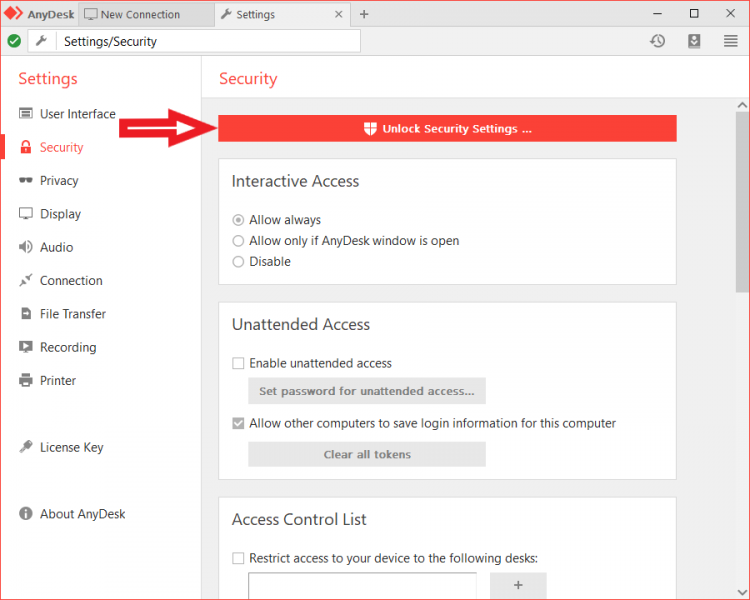This screenshot has width=750, height=600.
Task: Click the About AnyDesk info icon
Action: (x=26, y=513)
